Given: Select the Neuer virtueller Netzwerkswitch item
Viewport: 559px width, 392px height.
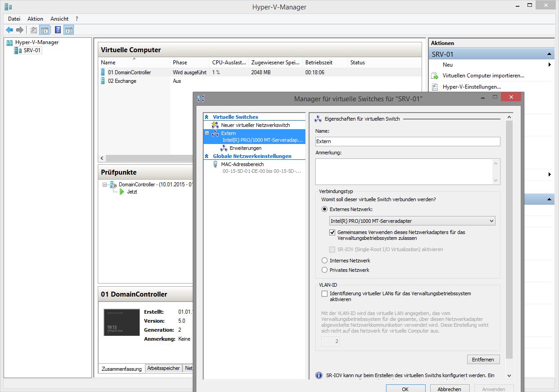Looking at the screenshot, I should [x=255, y=125].
